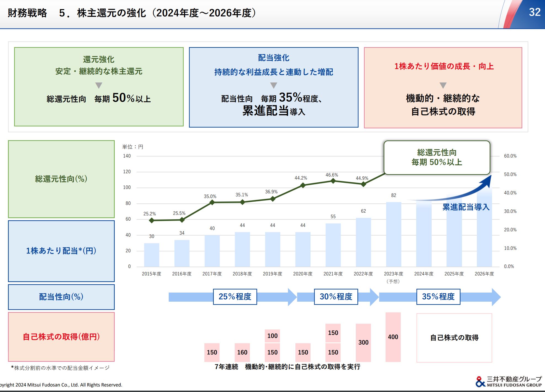Select the 1株あたり配当*(円) legend box

[x=61, y=251]
